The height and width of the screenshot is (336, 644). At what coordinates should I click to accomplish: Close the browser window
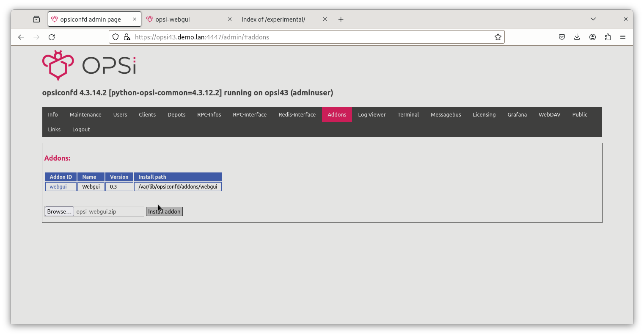tap(626, 19)
